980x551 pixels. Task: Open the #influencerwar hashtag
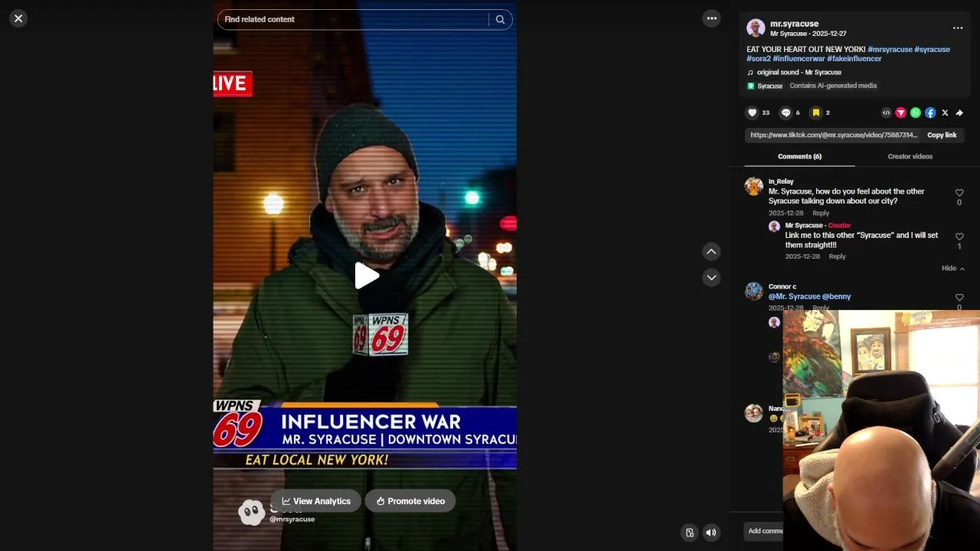(x=799, y=59)
